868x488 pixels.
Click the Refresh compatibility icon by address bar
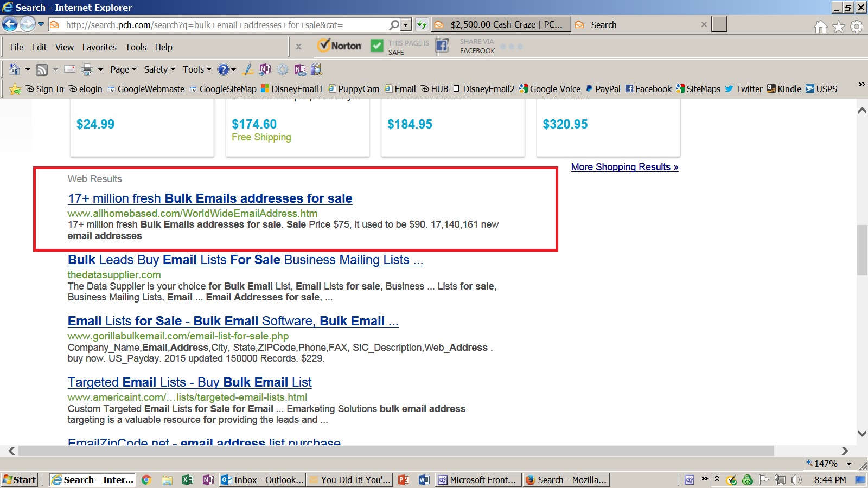pos(422,25)
